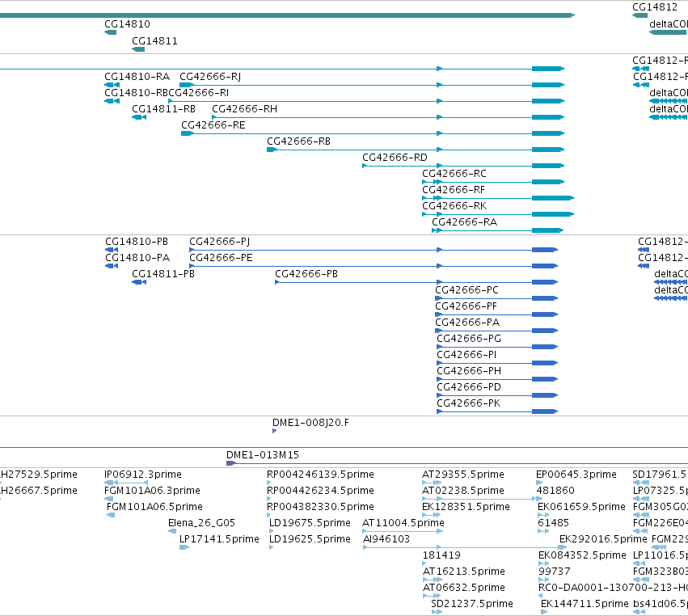Select EST IP06912.3prime
This screenshot has width=688, height=616.
click(x=143, y=475)
